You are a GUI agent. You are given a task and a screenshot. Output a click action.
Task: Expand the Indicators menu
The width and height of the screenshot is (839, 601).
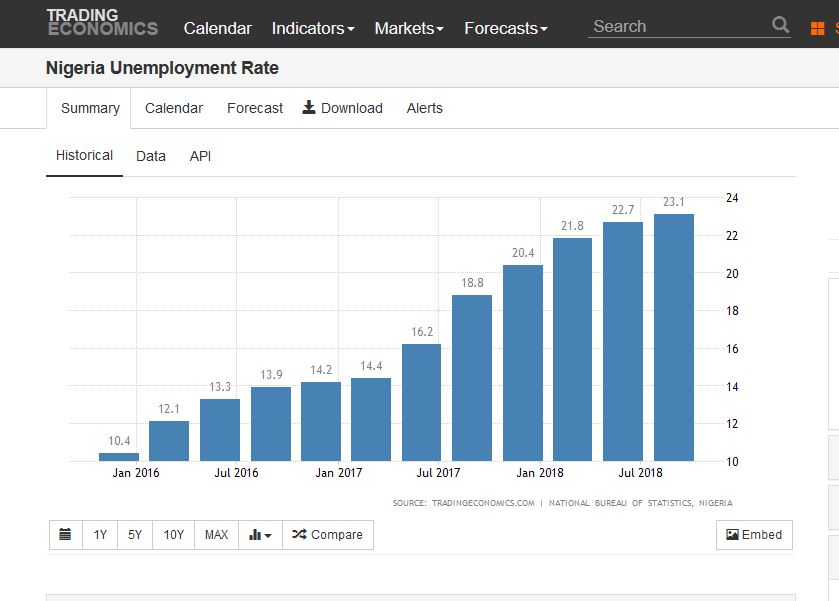pyautogui.click(x=313, y=28)
